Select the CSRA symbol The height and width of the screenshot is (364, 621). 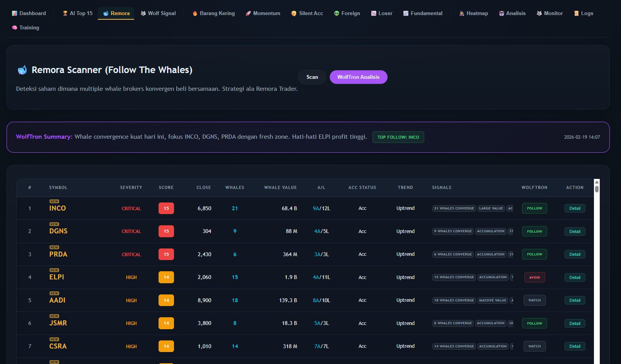pos(58,346)
